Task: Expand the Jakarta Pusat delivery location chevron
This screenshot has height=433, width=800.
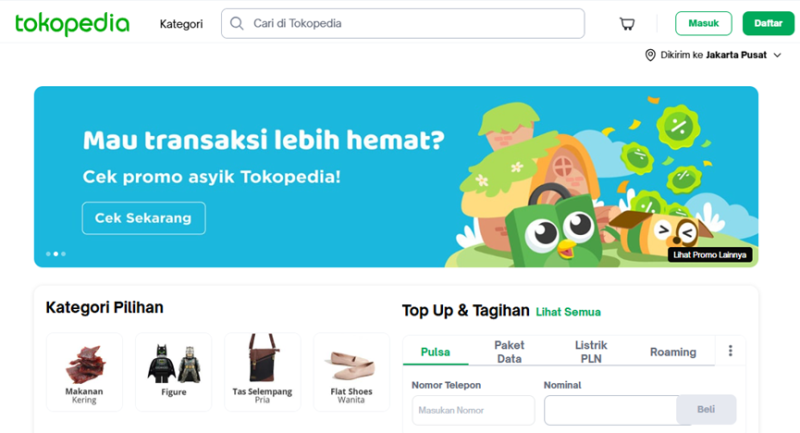Action: tap(777, 55)
